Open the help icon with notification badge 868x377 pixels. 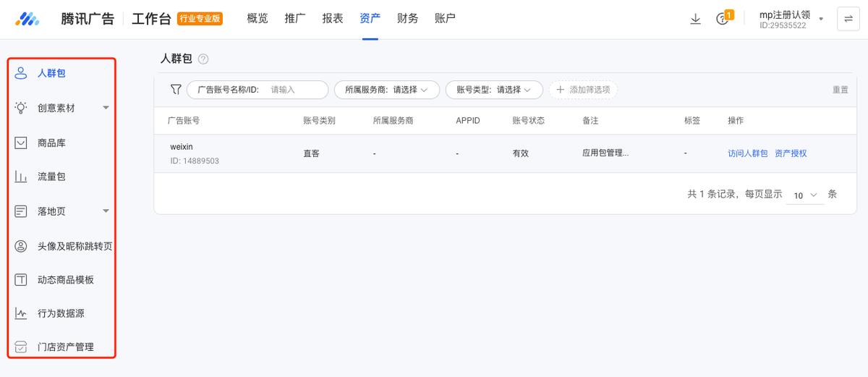(x=723, y=19)
